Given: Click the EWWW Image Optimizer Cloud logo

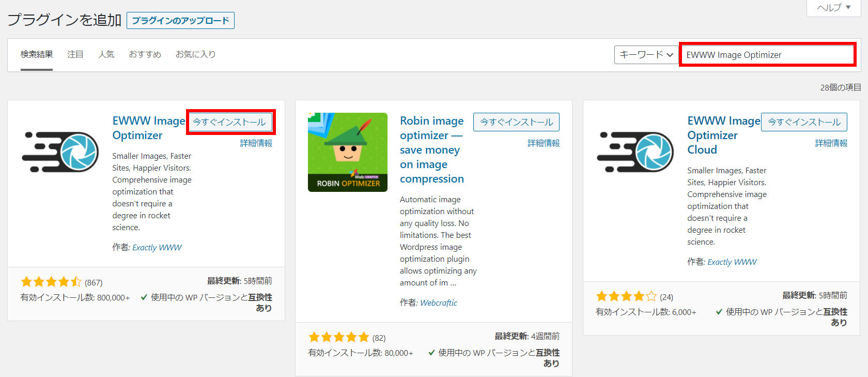Looking at the screenshot, I should [x=635, y=152].
